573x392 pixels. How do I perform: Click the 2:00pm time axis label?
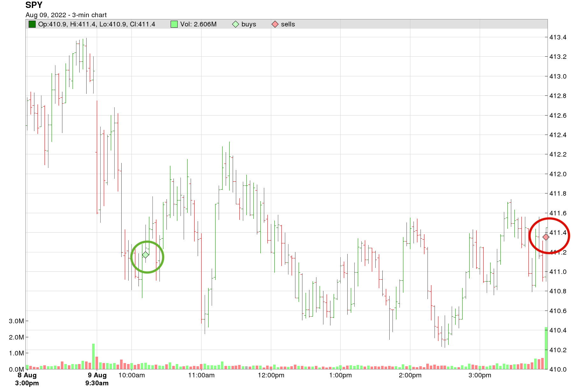click(x=410, y=375)
